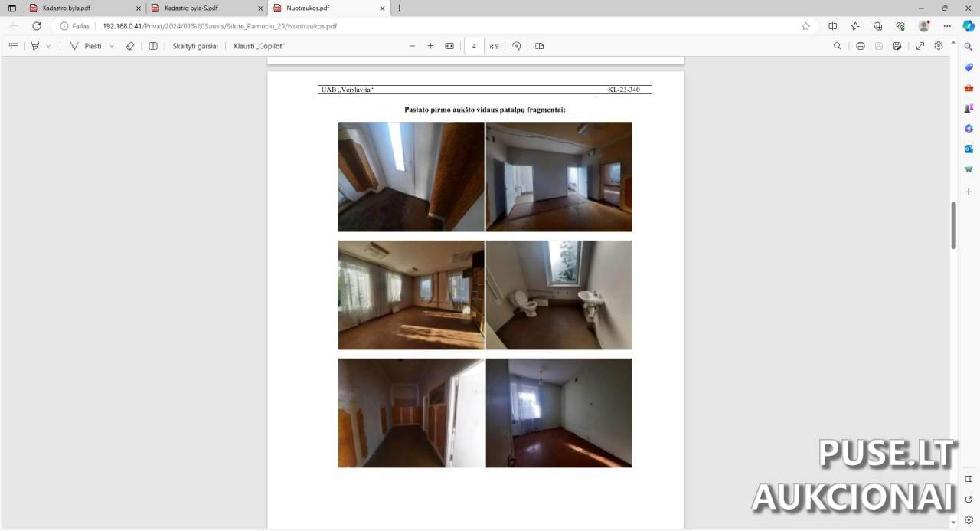Click Klausti Copilot button
This screenshot has height=531, width=980.
(x=260, y=46)
